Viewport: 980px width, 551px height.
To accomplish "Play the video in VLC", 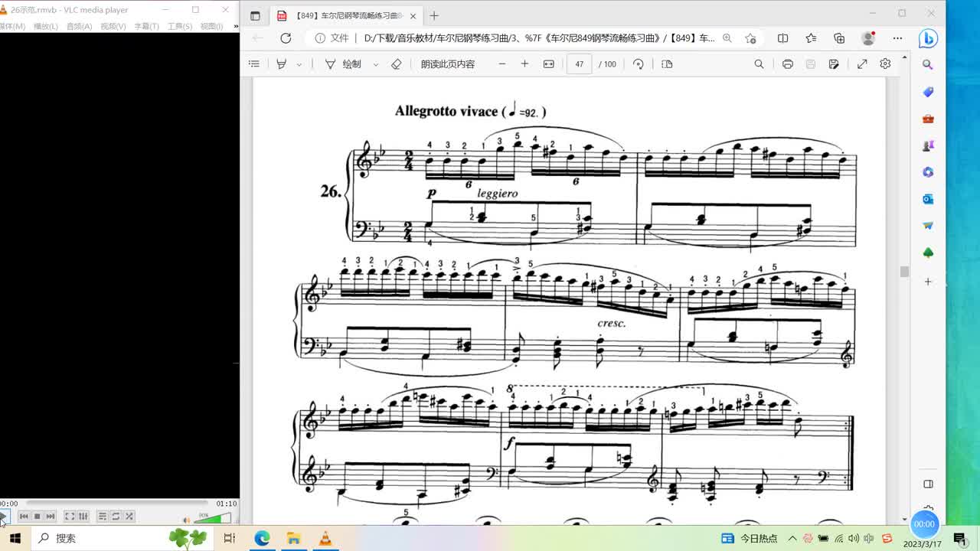I will tap(3, 517).
